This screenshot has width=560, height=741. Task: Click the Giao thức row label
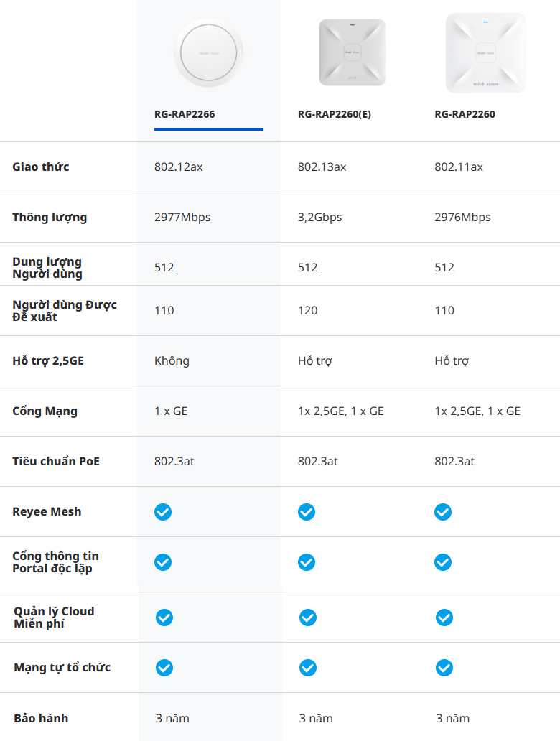41,167
